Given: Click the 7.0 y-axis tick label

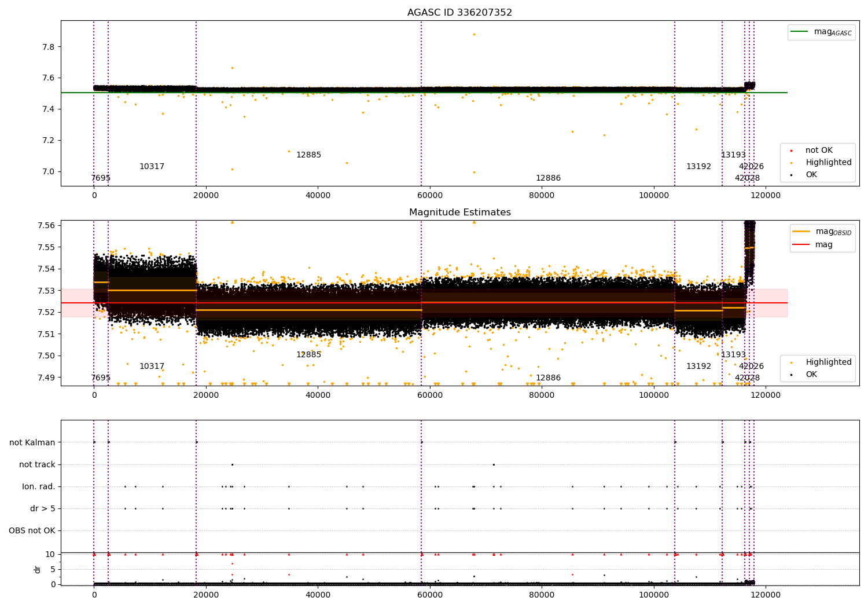Looking at the screenshot, I should point(49,172).
